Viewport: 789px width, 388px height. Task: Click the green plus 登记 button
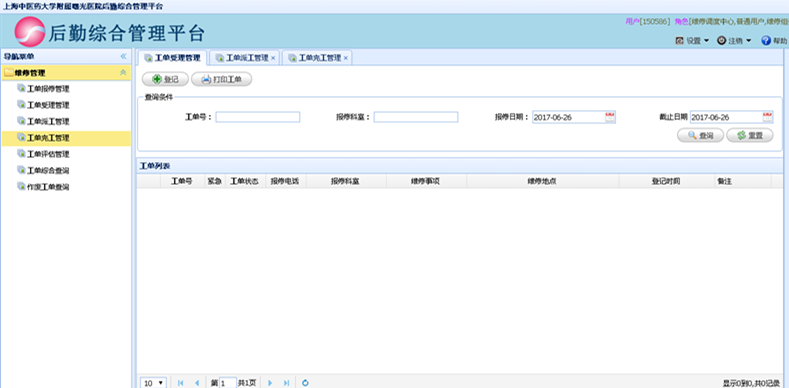166,80
